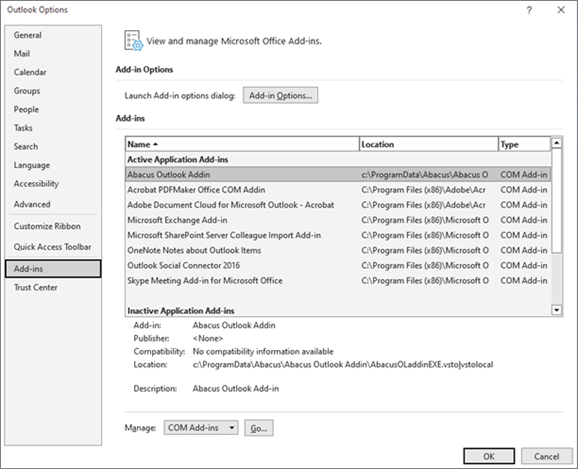Select Microsoft SharePoint Server Colleague Import row

tap(338, 235)
